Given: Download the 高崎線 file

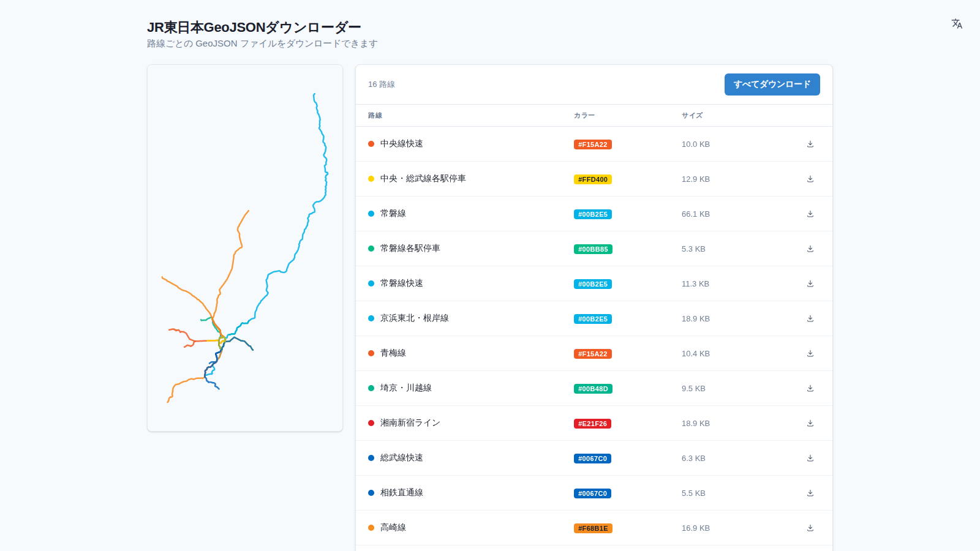Looking at the screenshot, I should [810, 528].
